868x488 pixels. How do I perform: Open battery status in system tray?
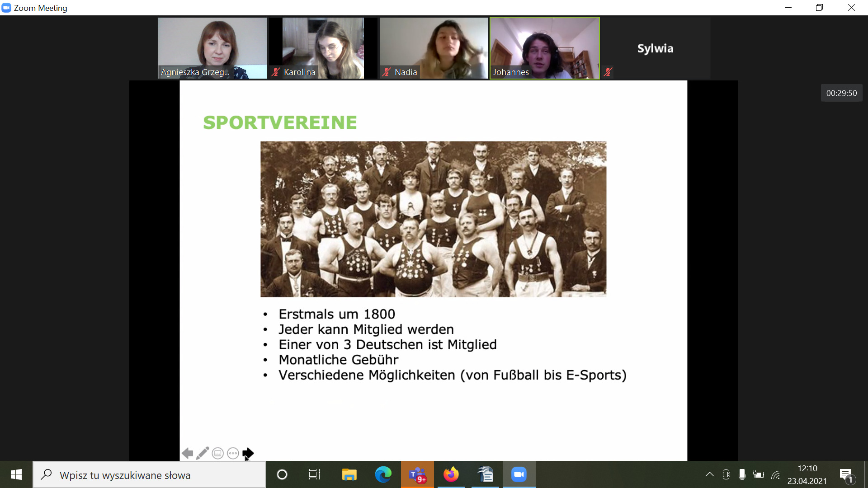(758, 474)
